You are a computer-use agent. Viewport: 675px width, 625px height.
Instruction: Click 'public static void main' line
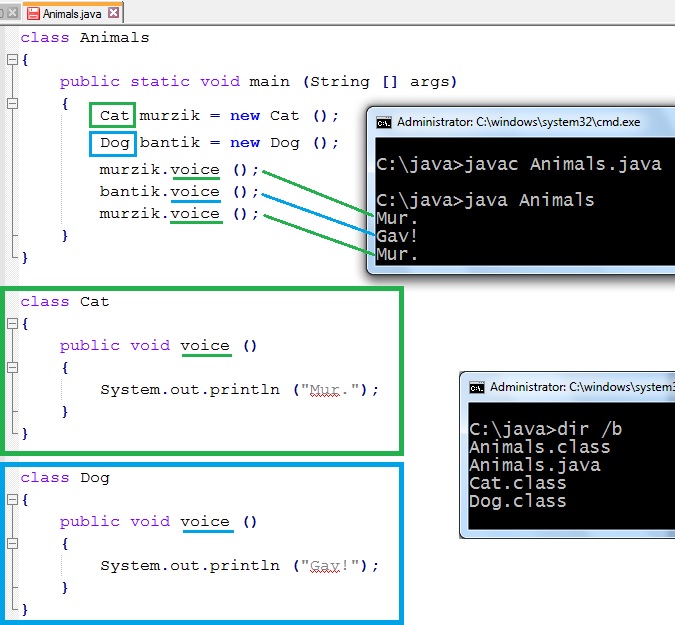click(x=258, y=82)
